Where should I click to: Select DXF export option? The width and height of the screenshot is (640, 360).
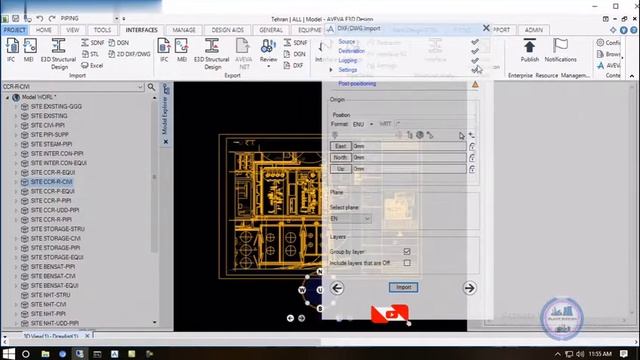pos(294,65)
